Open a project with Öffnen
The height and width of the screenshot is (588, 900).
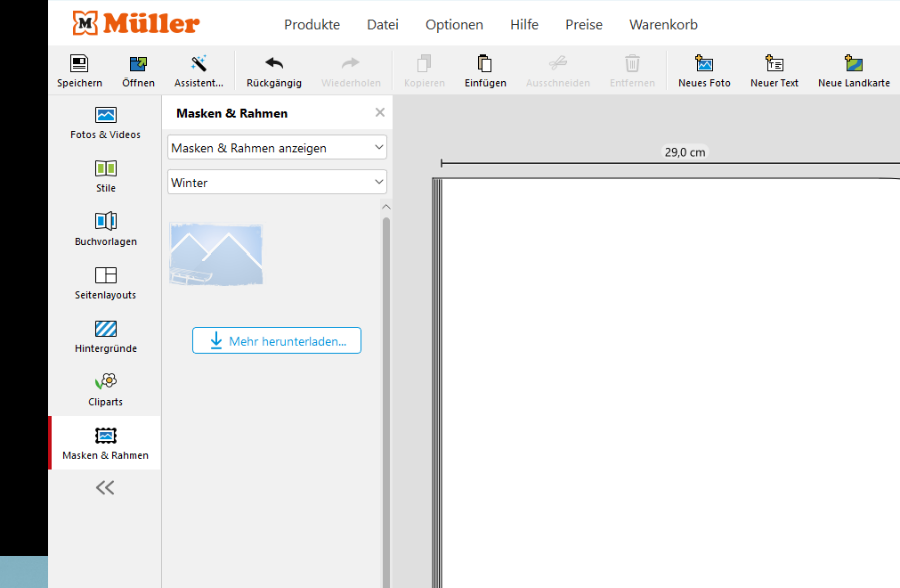[138, 71]
